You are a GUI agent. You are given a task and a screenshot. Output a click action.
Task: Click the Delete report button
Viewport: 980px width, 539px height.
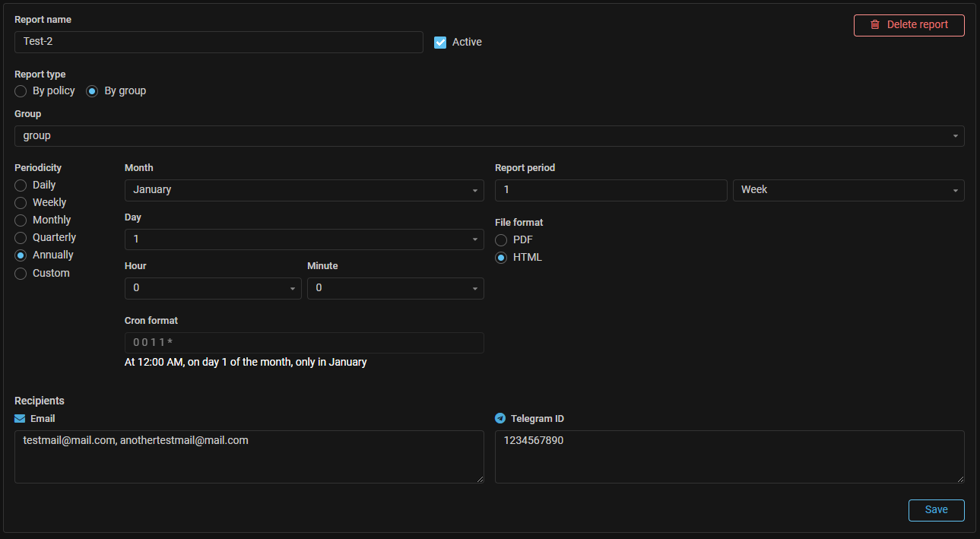pos(909,25)
